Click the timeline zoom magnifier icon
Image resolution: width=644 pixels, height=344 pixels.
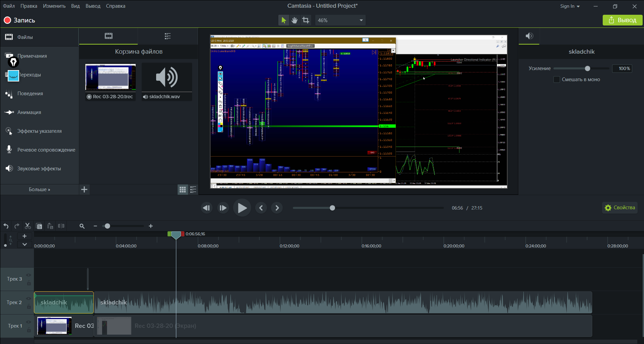pyautogui.click(x=82, y=226)
